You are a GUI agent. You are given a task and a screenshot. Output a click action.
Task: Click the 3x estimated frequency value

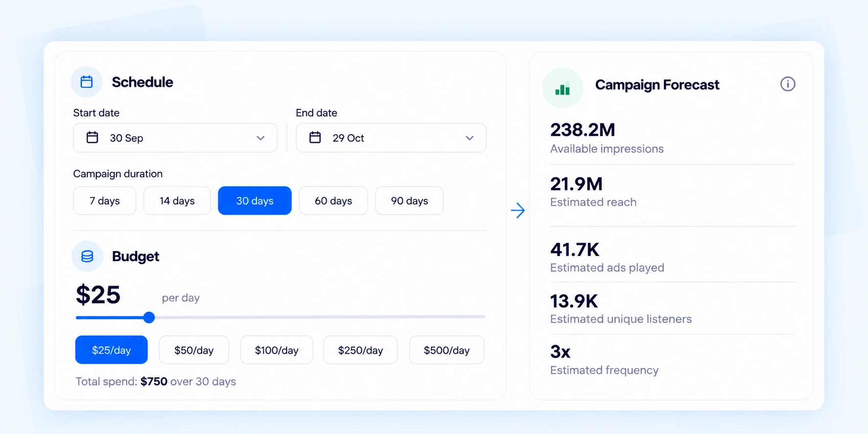point(560,351)
